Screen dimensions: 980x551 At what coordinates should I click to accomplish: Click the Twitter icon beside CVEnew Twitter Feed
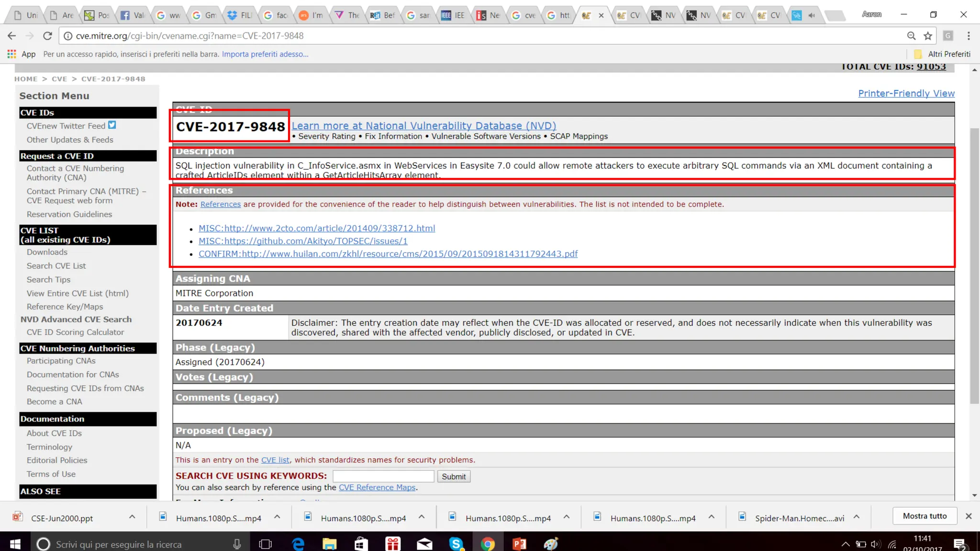pyautogui.click(x=112, y=125)
